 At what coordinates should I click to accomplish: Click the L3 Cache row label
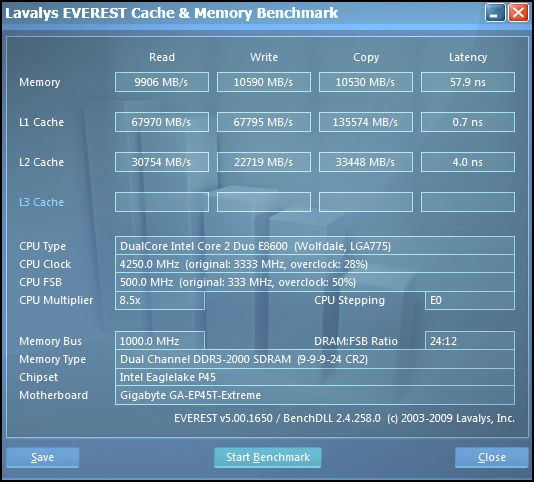pyautogui.click(x=42, y=202)
